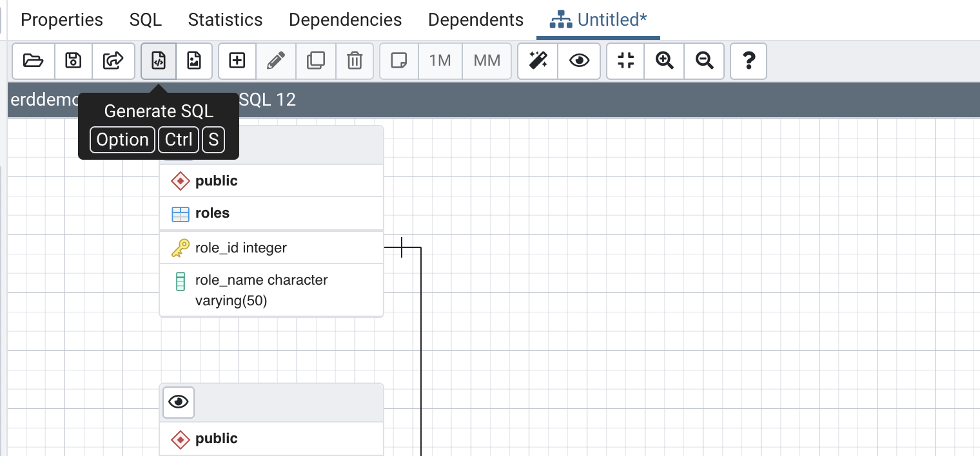
Task: Click the trash icon to drop table
Action: pos(354,61)
